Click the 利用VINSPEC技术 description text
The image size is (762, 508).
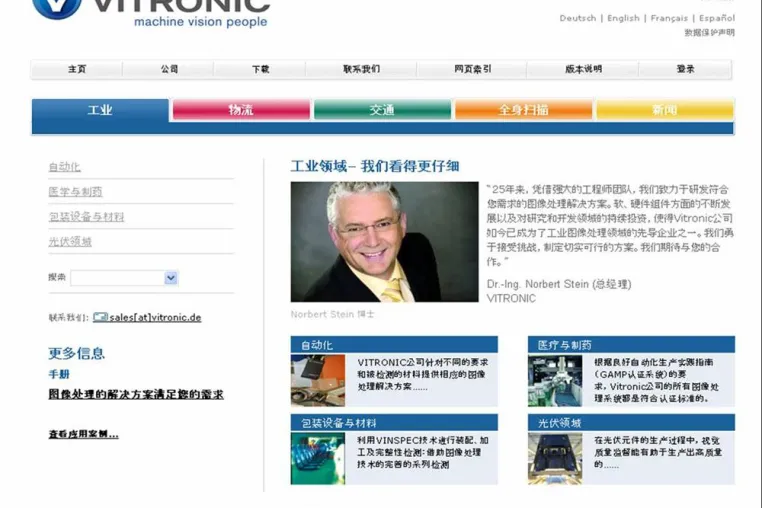423,452
